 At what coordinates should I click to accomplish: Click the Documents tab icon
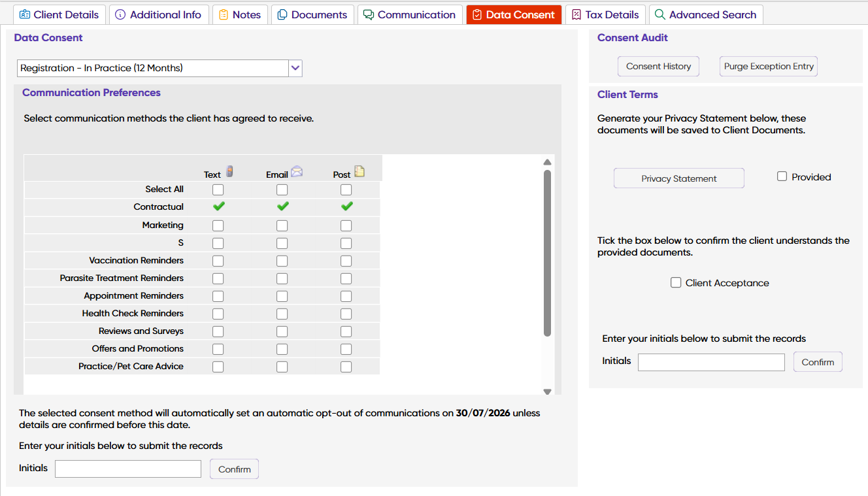[x=282, y=14]
